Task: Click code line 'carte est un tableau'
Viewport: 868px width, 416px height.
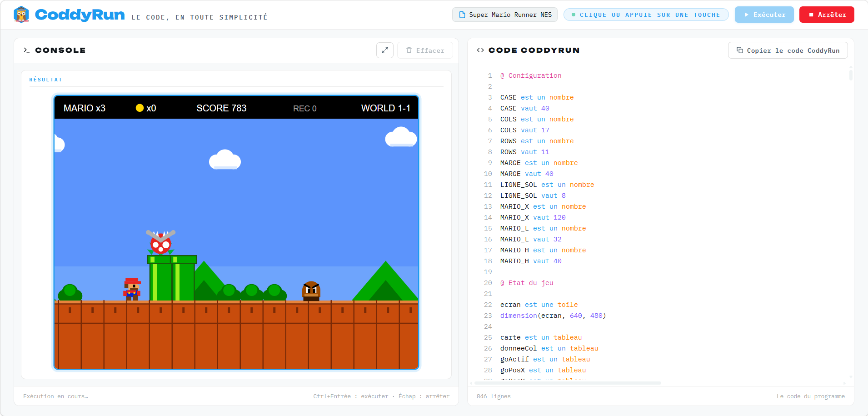Action: pyautogui.click(x=541, y=337)
